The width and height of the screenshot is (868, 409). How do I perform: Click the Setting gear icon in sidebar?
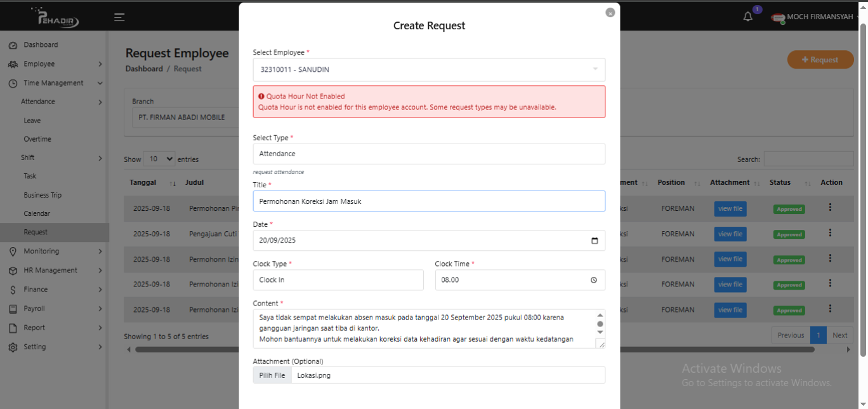pos(13,347)
